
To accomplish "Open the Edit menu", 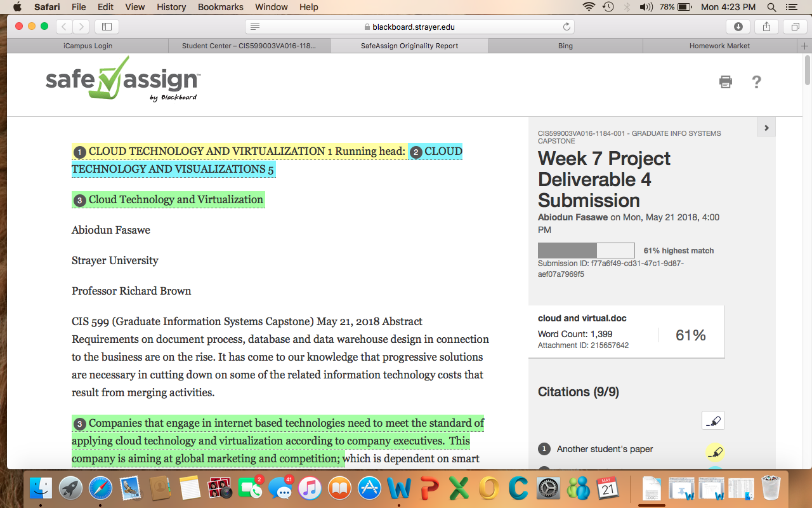I will tap(105, 7).
